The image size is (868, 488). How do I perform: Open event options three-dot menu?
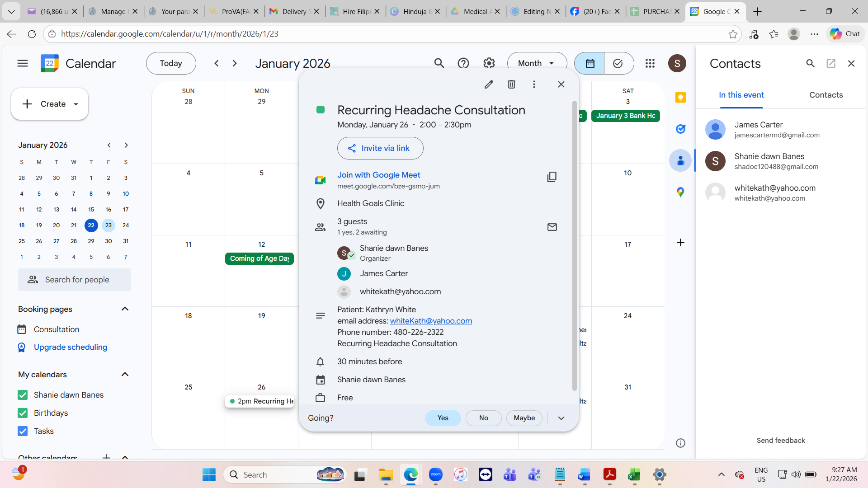coord(534,84)
